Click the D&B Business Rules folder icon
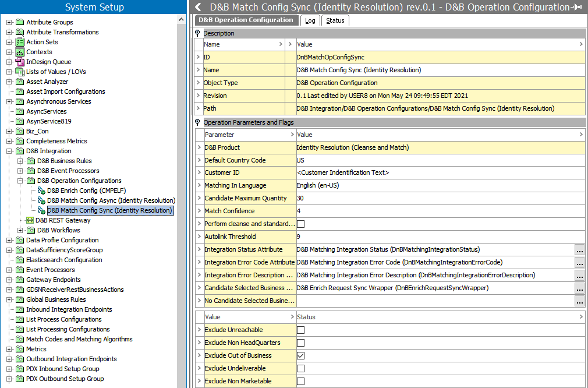 coord(31,161)
